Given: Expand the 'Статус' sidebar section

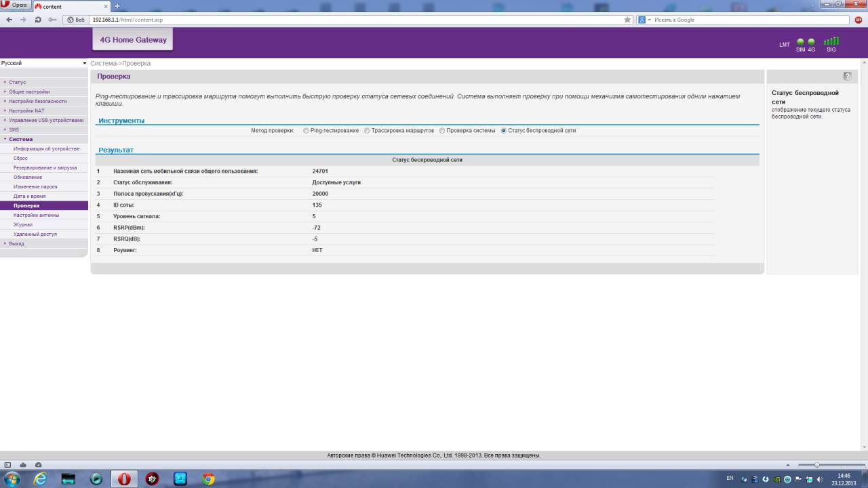Looking at the screenshot, I should click(x=44, y=82).
